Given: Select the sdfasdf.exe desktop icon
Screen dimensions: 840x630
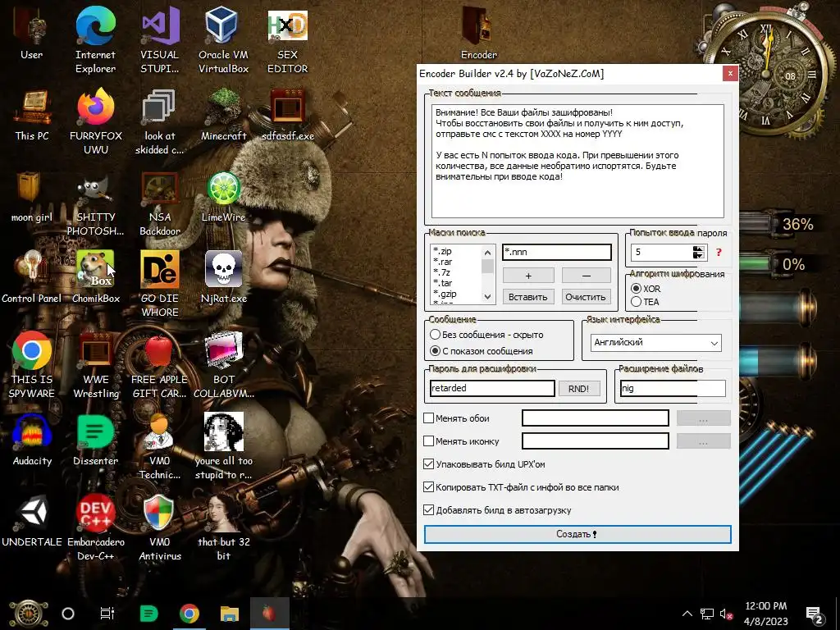Looking at the screenshot, I should click(x=288, y=115).
